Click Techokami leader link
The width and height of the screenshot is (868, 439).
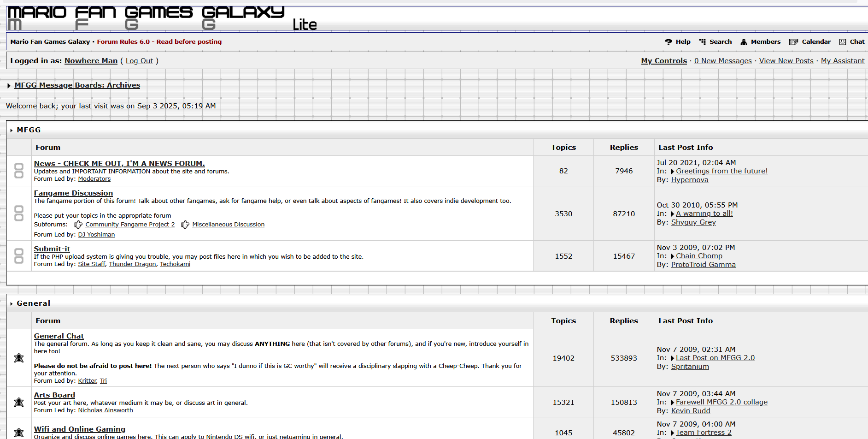175,264
